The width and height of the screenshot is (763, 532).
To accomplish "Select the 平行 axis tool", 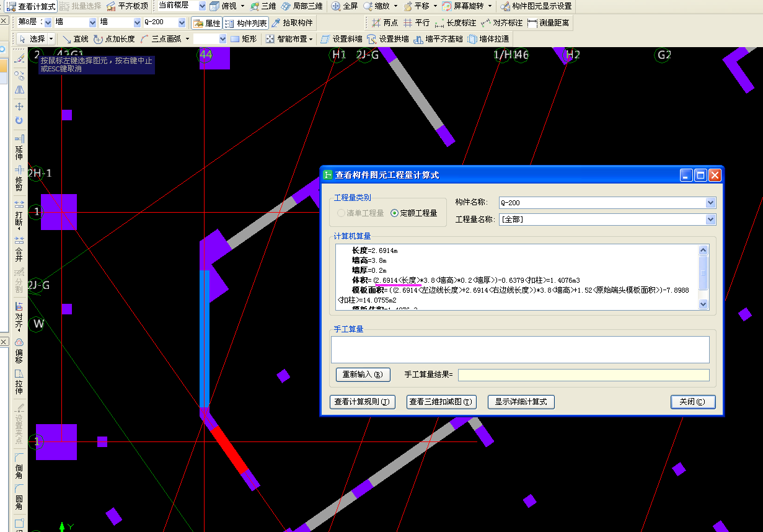I will (417, 23).
